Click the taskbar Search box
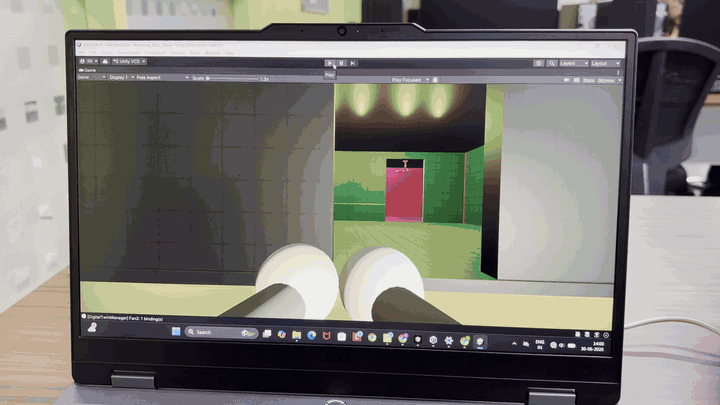The width and height of the screenshot is (720, 405). [221, 332]
